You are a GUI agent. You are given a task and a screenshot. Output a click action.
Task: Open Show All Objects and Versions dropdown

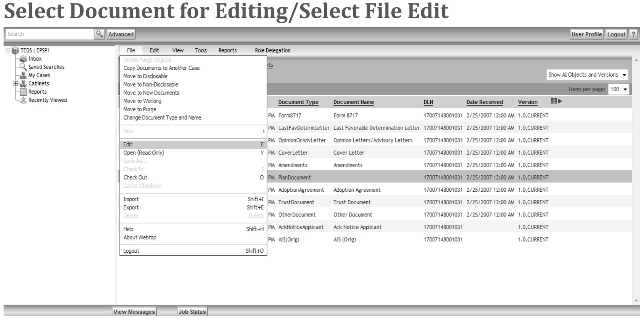point(587,75)
